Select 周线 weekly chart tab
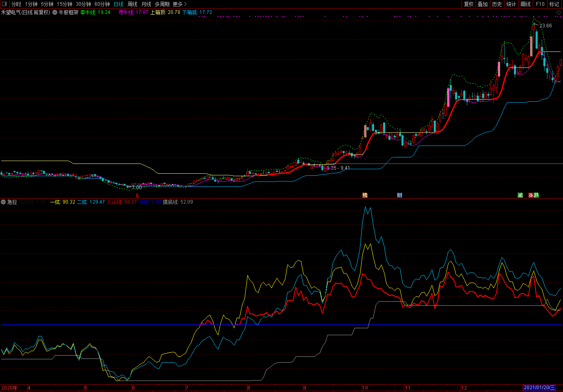563x392 pixels. (132, 4)
